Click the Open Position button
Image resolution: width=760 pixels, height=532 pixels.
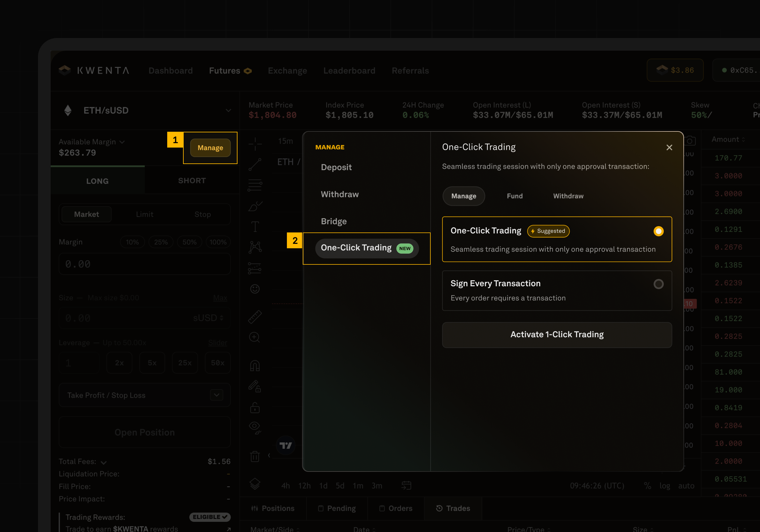coord(145,432)
